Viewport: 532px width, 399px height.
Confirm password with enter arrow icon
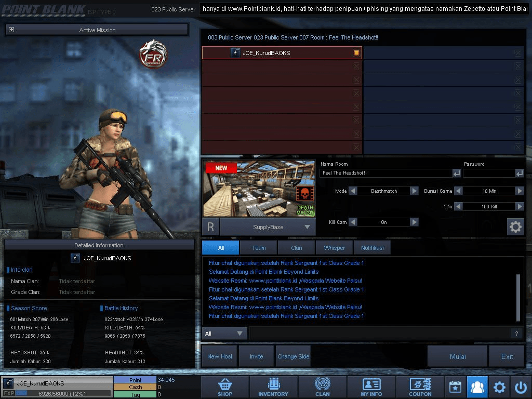[520, 173]
